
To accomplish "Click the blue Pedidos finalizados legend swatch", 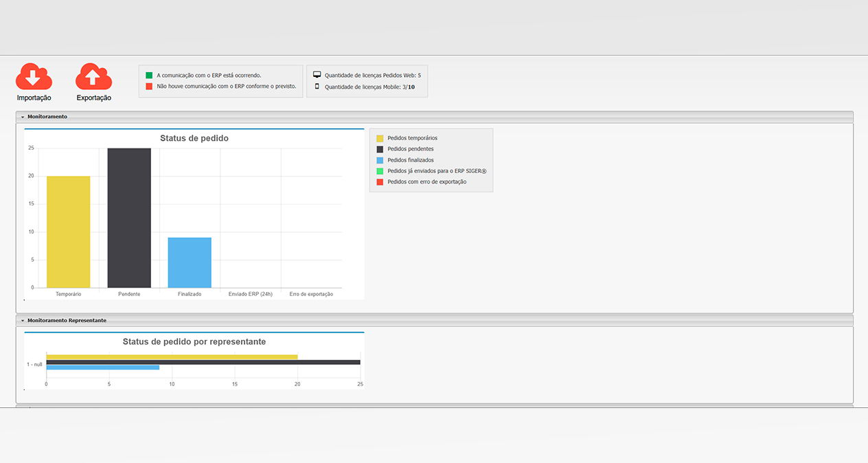I will [x=380, y=160].
